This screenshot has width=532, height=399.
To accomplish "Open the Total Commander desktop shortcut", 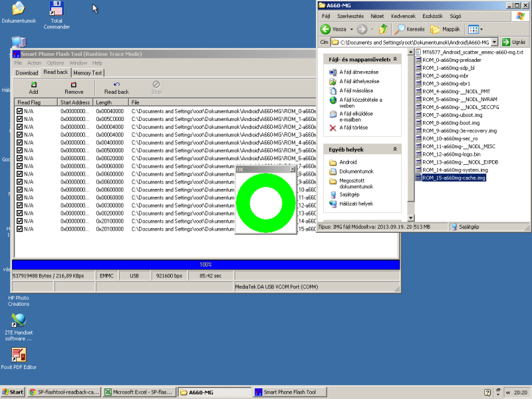I will (57, 15).
